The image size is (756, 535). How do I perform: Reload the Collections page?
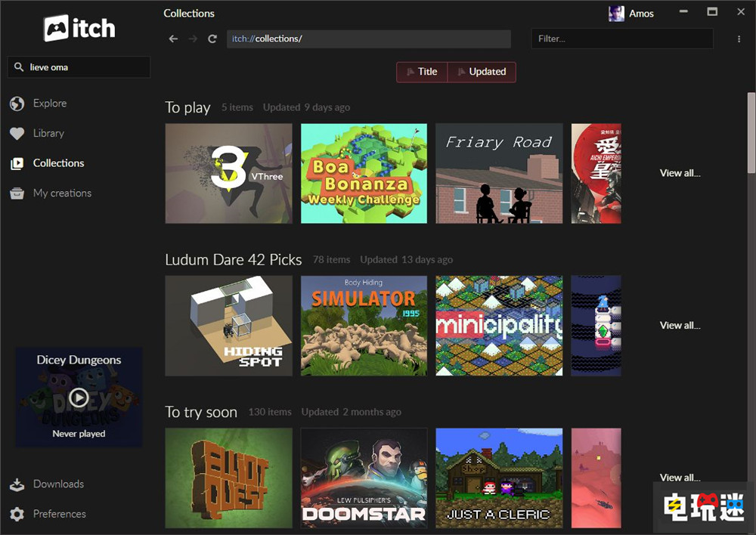[212, 39]
